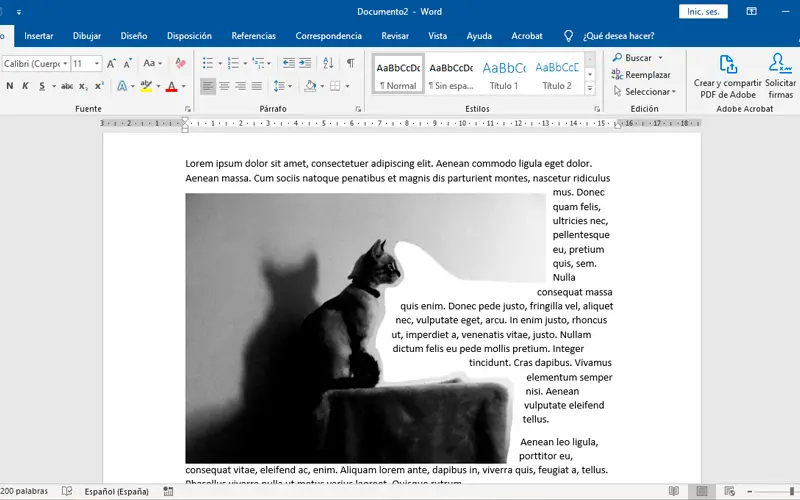Click the Bold (N) formatting button
This screenshot has width=800, height=500.
pos(9,86)
